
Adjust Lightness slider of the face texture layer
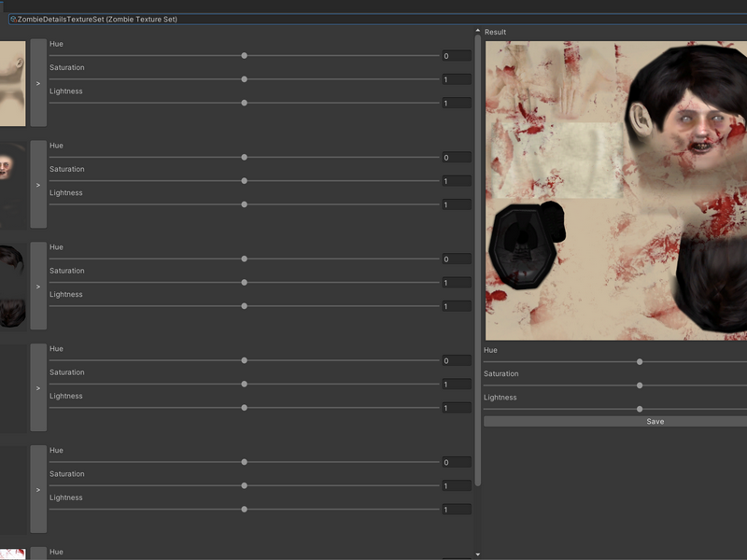(244, 204)
